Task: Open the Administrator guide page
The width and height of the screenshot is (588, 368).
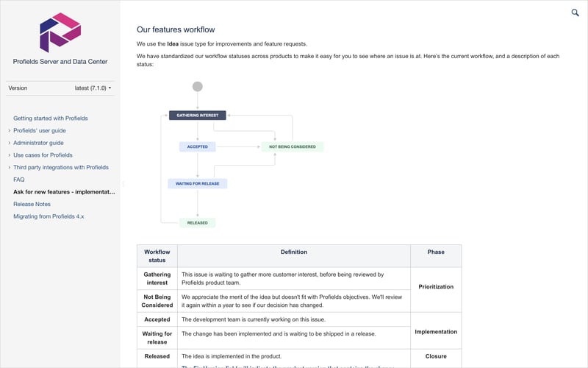Action: (x=38, y=143)
